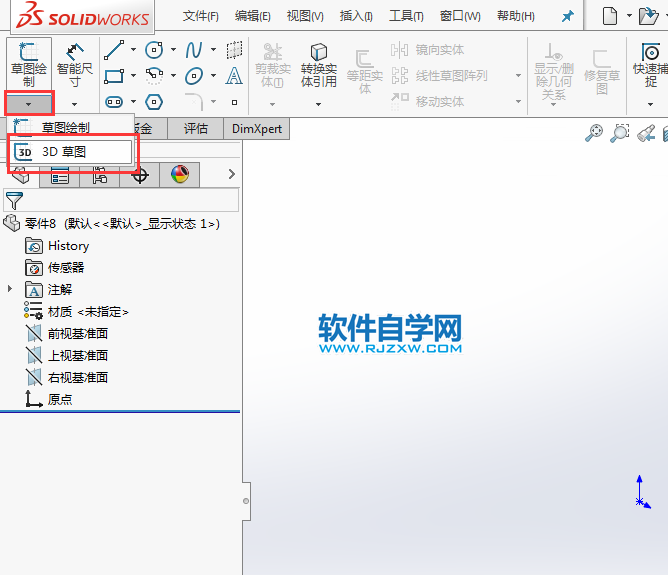This screenshot has height=575, width=668.
Task: Select 材质 <未指定> material item
Action: point(76,312)
